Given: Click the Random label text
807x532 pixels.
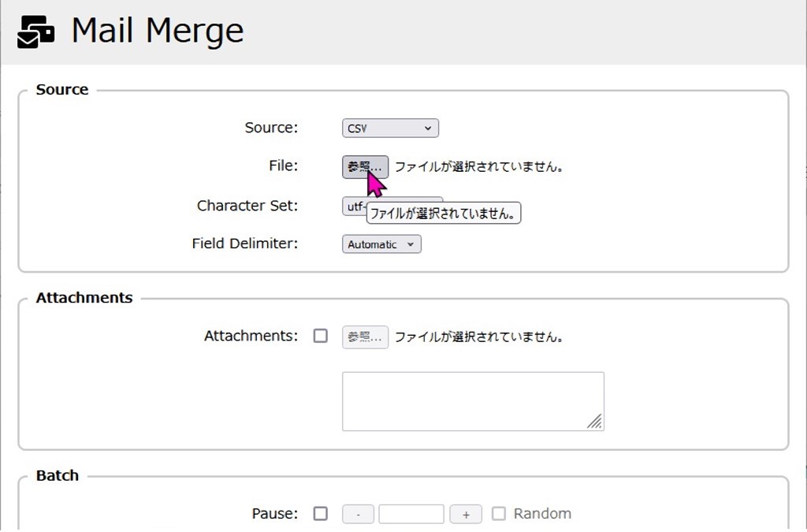Looking at the screenshot, I should point(542,514).
